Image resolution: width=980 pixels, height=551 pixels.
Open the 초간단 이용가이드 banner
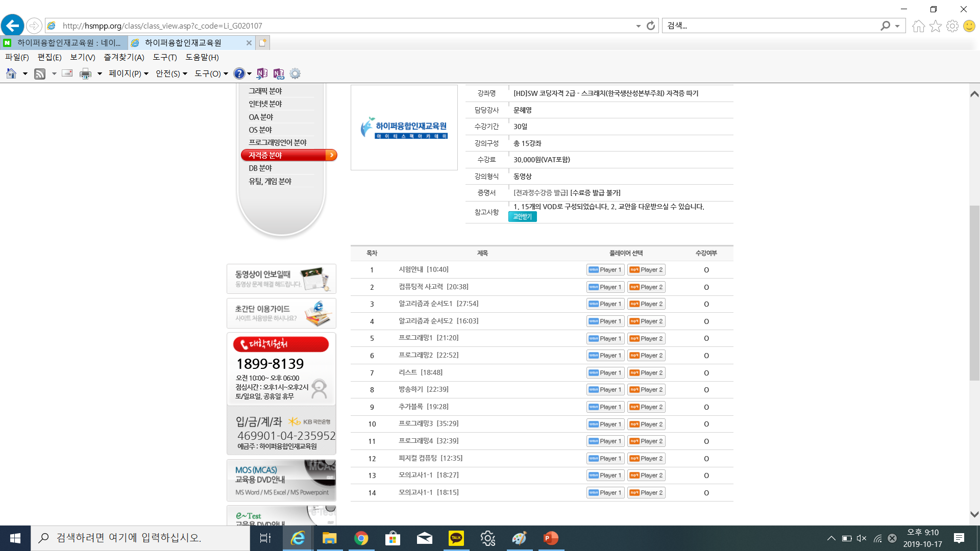(281, 313)
